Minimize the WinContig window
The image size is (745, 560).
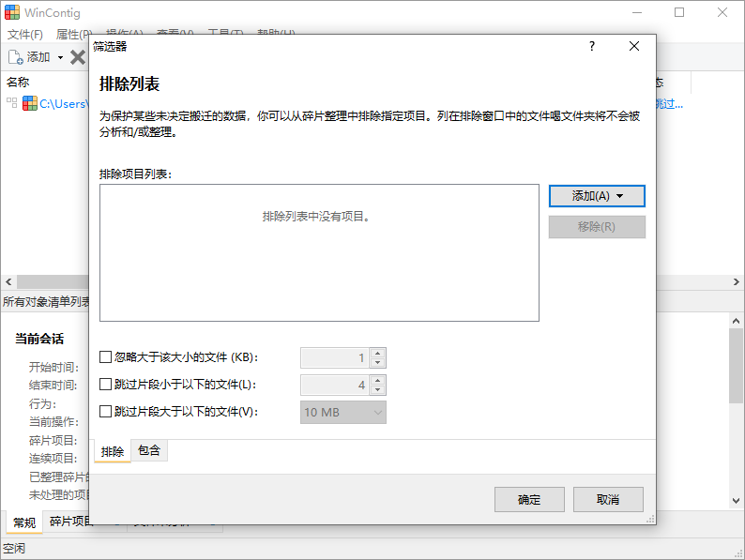pyautogui.click(x=637, y=12)
